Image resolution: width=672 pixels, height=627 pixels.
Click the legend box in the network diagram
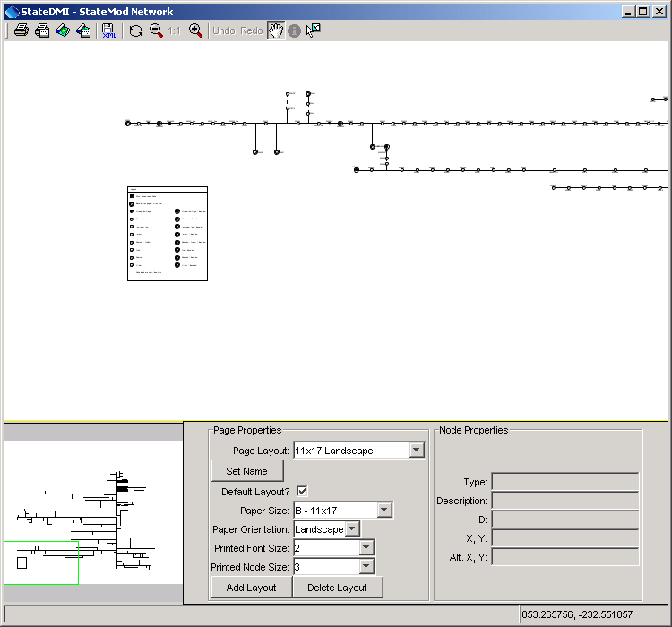click(x=168, y=234)
